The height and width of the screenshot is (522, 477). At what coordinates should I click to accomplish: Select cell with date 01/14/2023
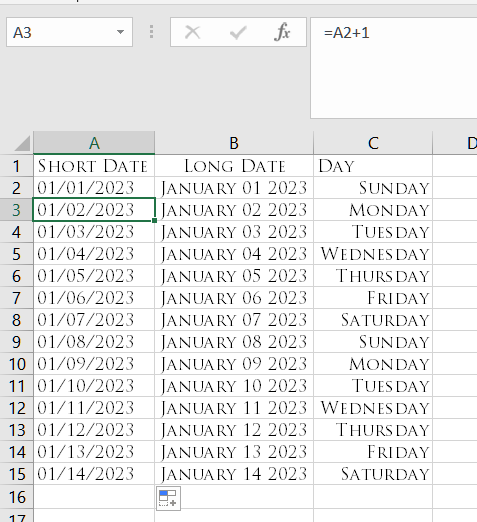pos(94,474)
